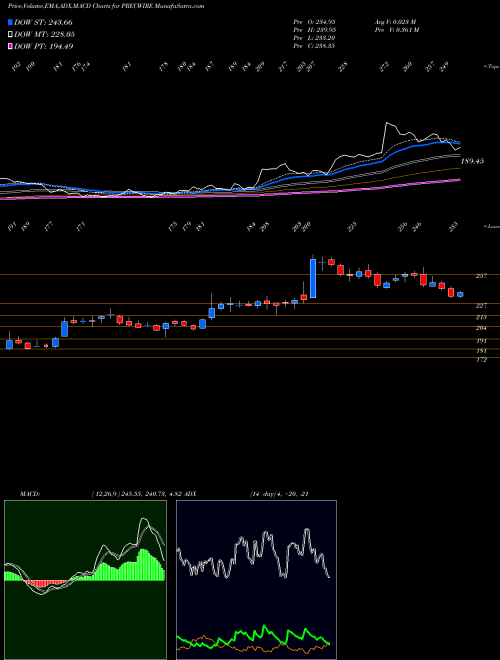Select the chart title mentioning PRECWIRE MunafaSutra.com
The image size is (500, 660).
[x=106, y=6]
